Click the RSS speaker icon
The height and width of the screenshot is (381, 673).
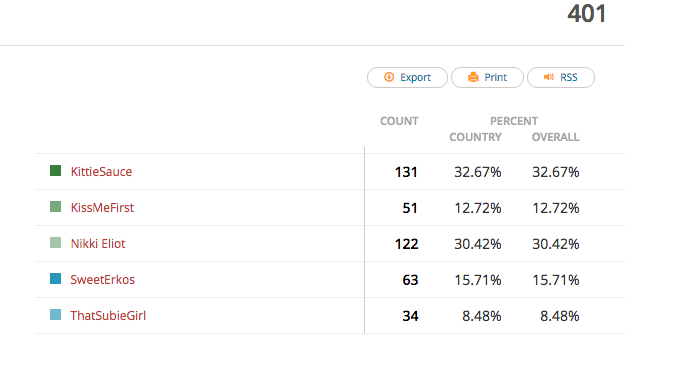click(549, 77)
